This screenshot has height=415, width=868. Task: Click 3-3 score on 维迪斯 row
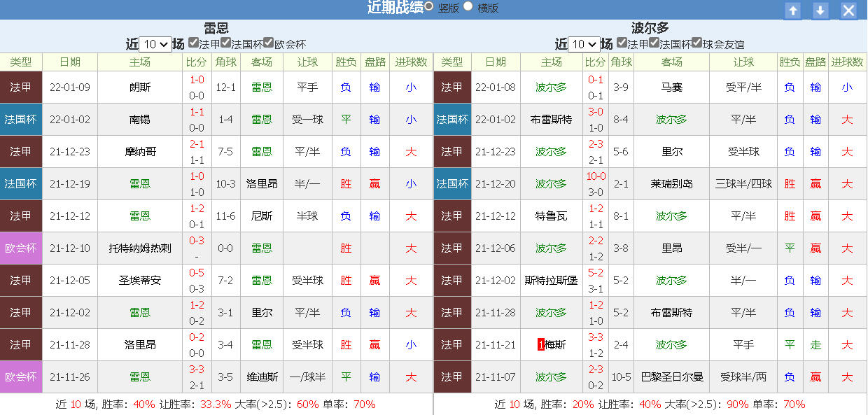pos(197,370)
